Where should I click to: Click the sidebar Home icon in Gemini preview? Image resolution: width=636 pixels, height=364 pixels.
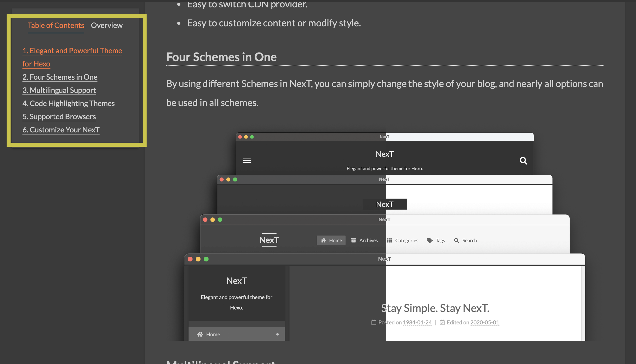point(200,334)
